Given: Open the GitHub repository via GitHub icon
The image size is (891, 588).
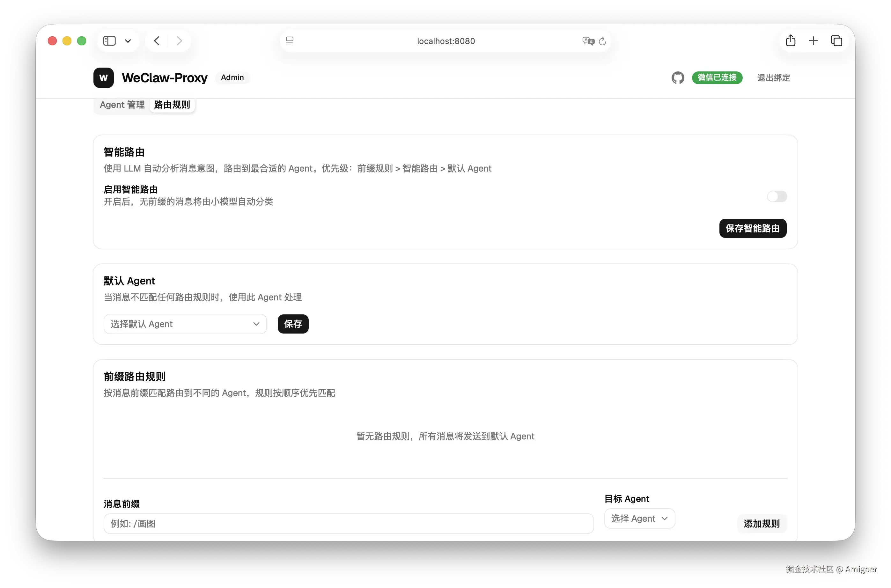Looking at the screenshot, I should coord(677,77).
